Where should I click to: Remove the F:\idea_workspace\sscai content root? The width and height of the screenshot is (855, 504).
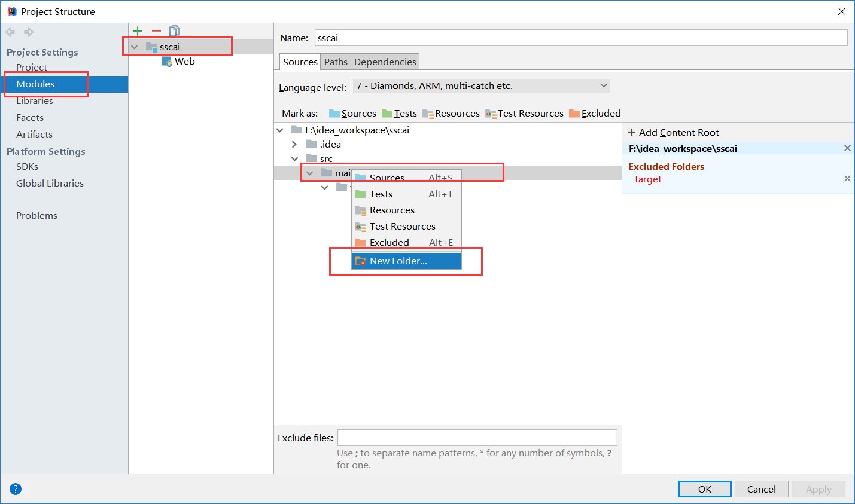tap(847, 148)
